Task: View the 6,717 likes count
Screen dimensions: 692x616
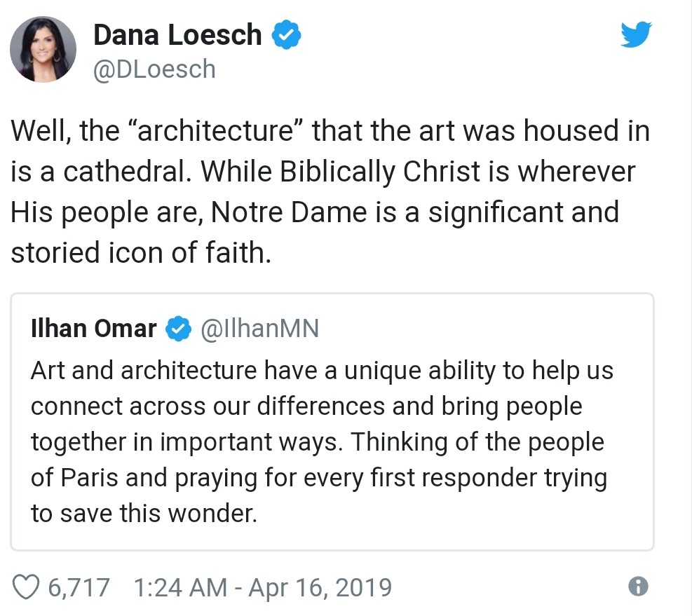Action: 79,588
